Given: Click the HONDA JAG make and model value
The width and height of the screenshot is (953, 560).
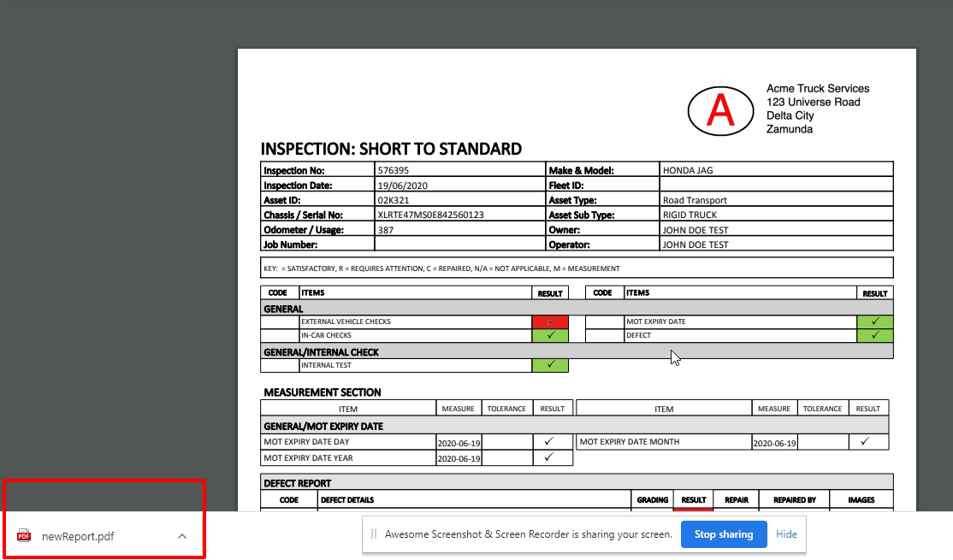Looking at the screenshot, I should (x=688, y=171).
